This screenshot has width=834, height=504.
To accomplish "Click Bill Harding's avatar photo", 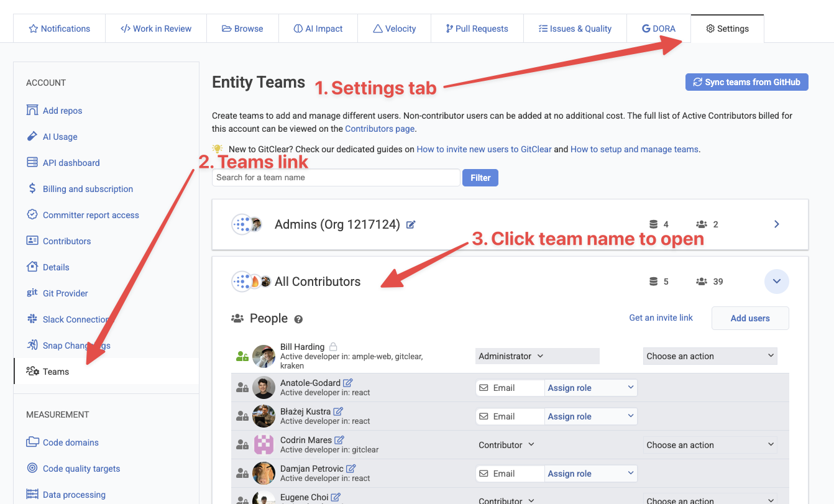I will [x=263, y=356].
